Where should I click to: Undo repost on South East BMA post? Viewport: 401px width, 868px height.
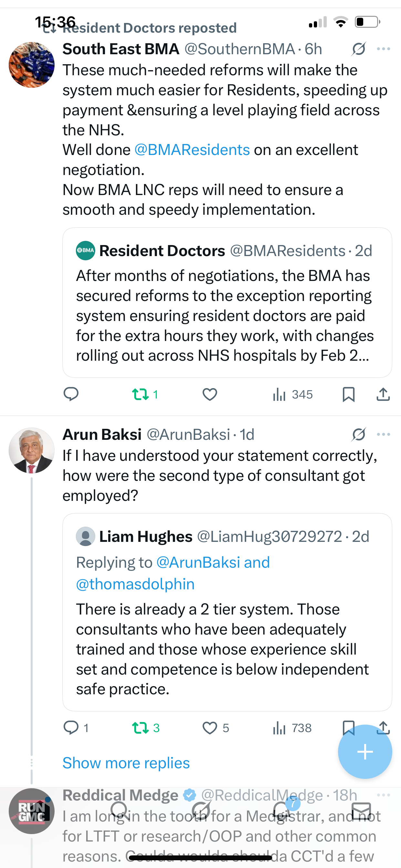[140, 394]
